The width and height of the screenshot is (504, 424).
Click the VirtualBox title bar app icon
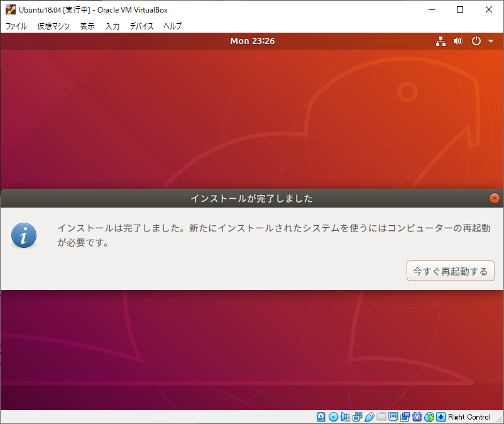[10, 9]
